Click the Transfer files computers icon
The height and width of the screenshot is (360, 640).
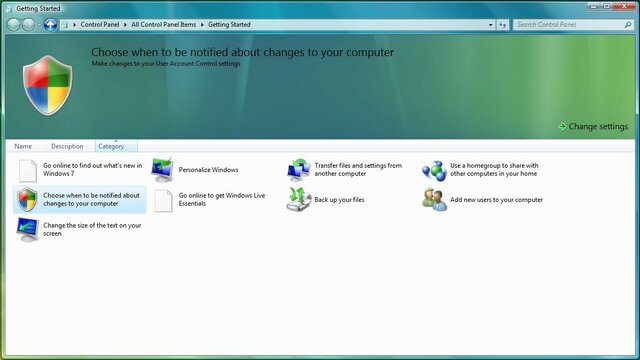tap(298, 170)
